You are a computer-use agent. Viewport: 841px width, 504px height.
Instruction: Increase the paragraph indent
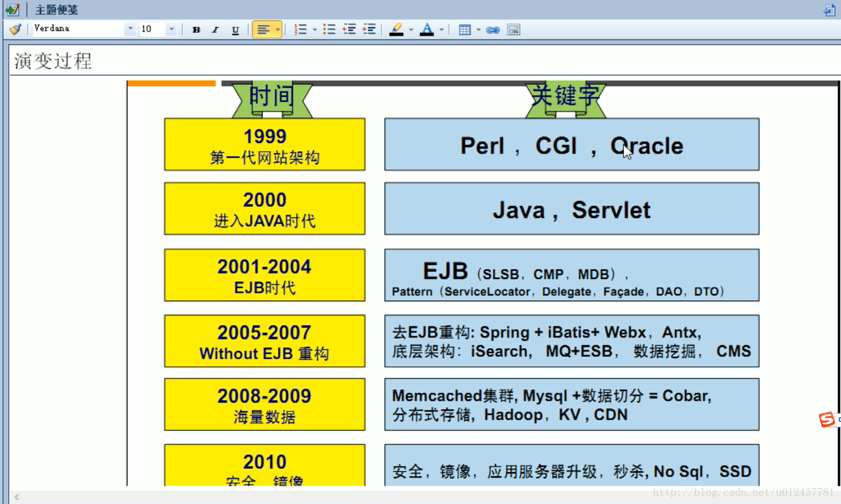tap(369, 29)
